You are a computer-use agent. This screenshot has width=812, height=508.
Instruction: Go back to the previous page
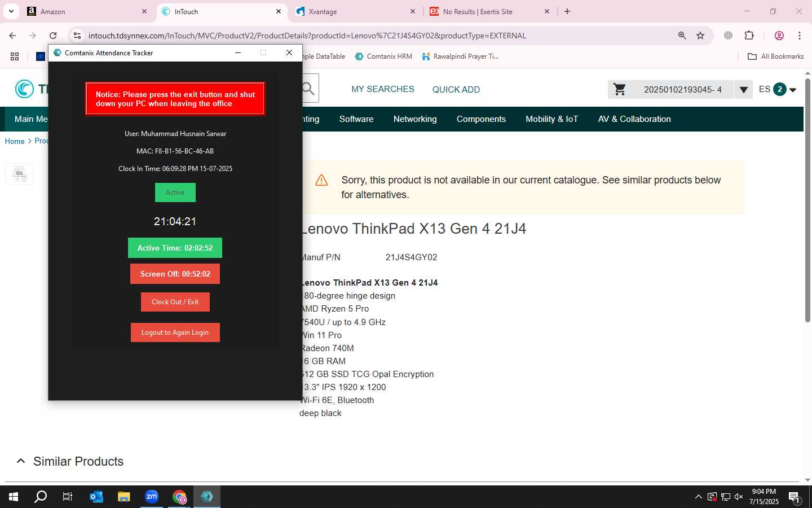point(12,36)
